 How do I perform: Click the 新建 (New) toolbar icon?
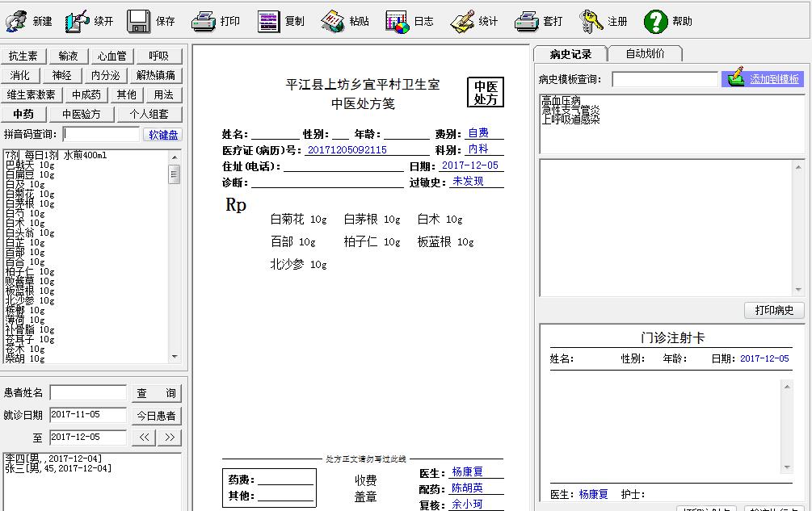pos(16,21)
